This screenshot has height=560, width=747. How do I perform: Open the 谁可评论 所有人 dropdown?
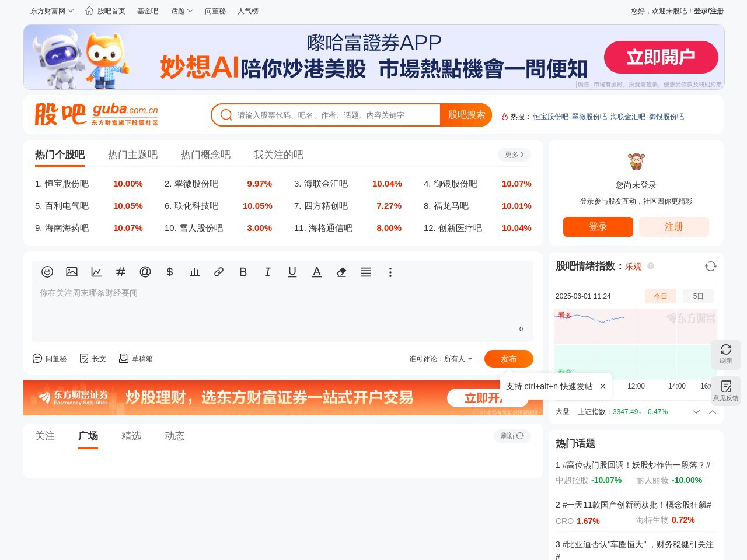click(441, 359)
